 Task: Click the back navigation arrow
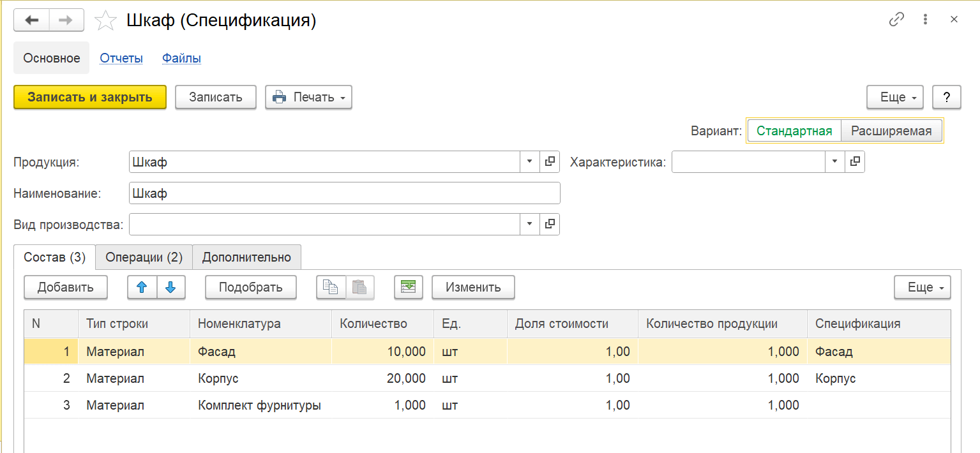[31, 20]
